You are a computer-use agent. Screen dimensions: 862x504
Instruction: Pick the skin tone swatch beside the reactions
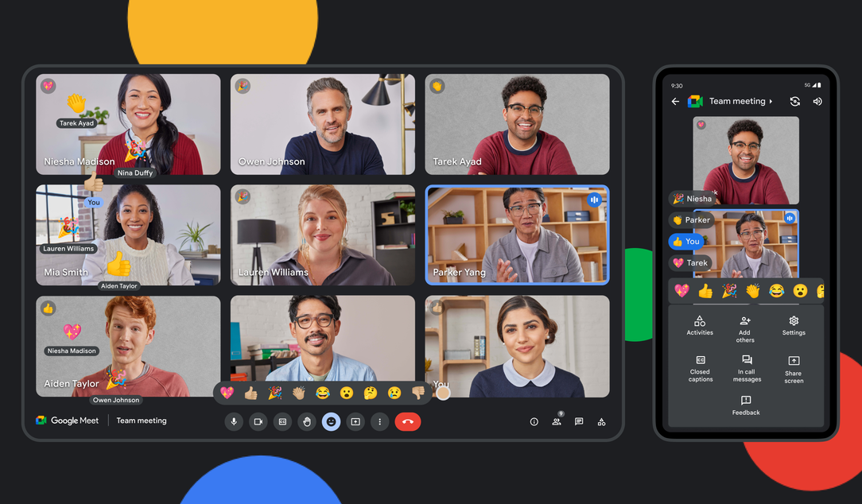(x=443, y=393)
